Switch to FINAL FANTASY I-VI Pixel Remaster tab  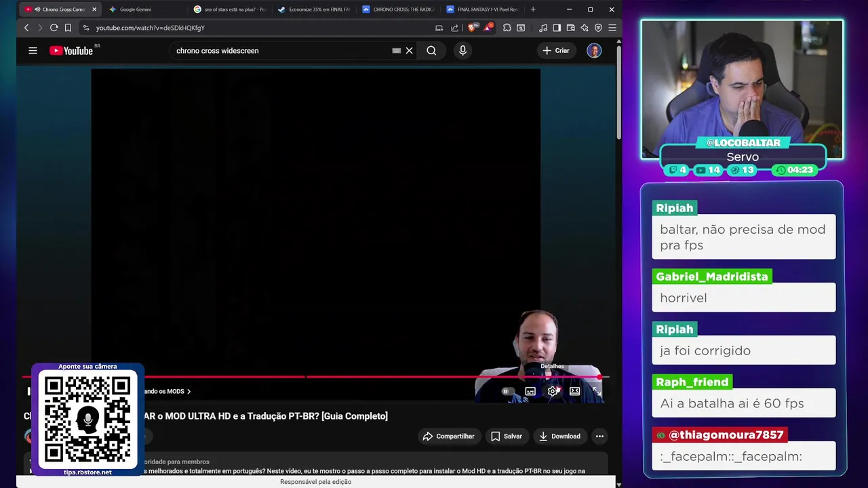tap(483, 9)
